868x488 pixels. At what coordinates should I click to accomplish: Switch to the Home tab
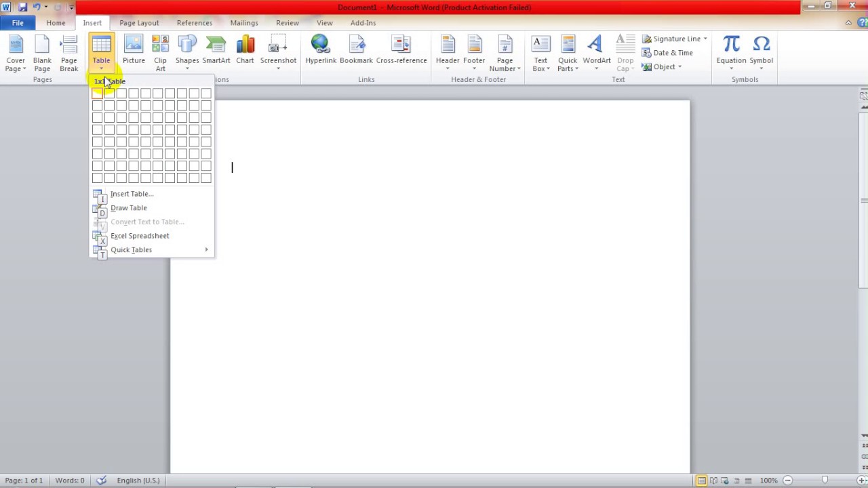coord(56,23)
